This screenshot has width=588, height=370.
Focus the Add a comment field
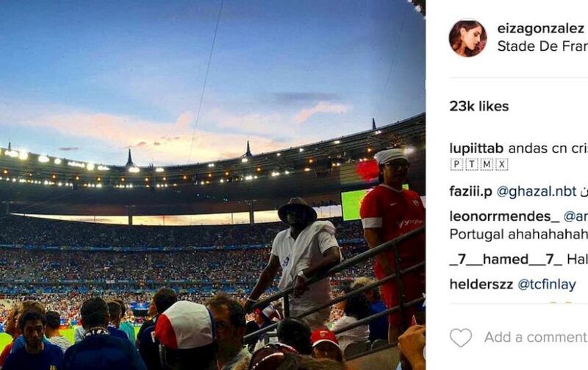tap(536, 338)
